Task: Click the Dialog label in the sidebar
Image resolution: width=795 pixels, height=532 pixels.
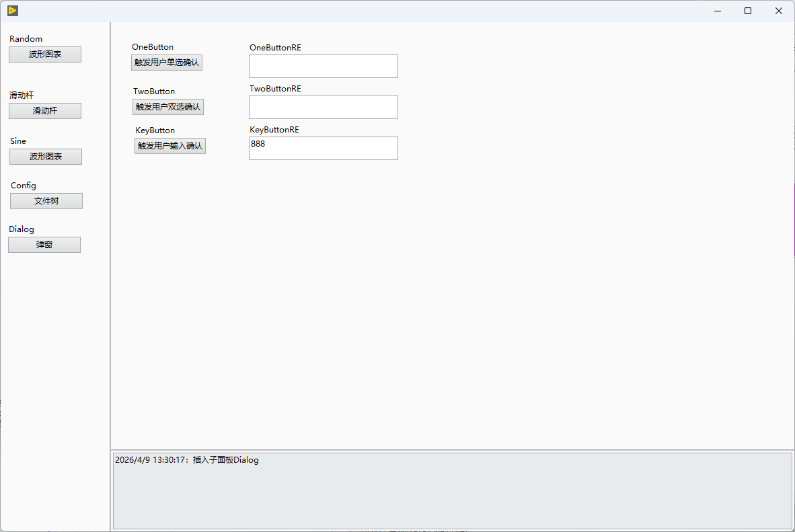Action: click(22, 229)
